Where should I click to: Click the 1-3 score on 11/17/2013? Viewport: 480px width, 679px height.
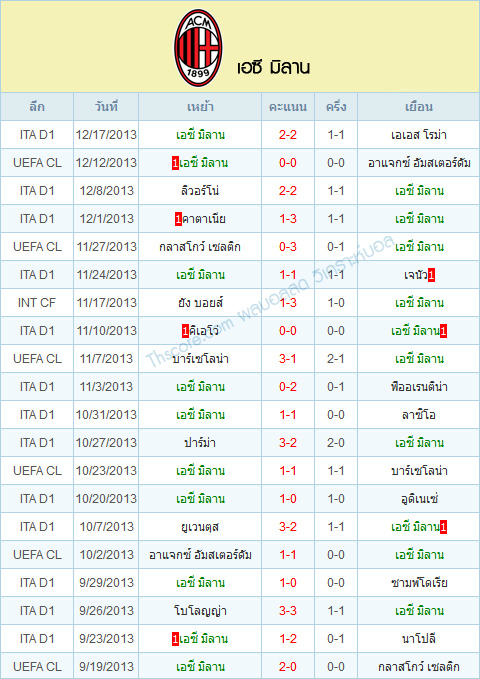coord(288,303)
